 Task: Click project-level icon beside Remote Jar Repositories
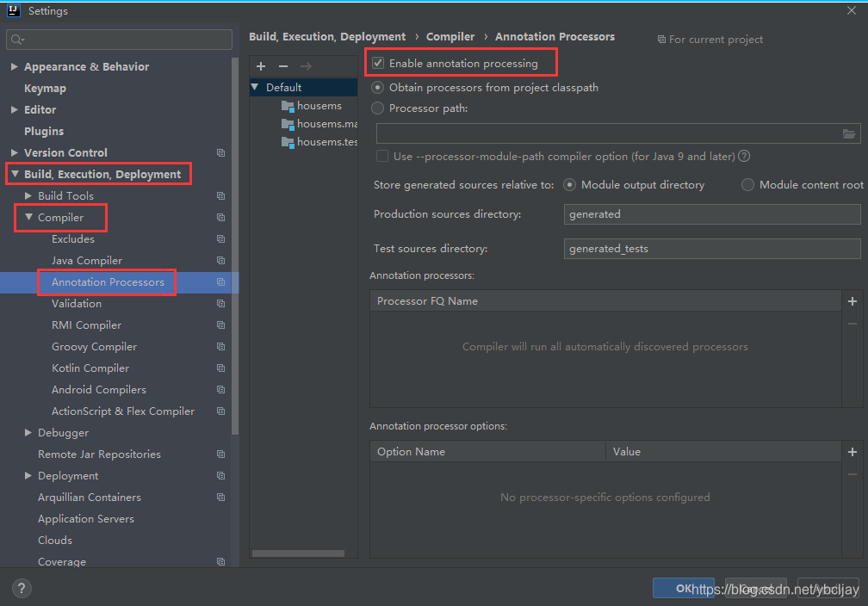[220, 454]
